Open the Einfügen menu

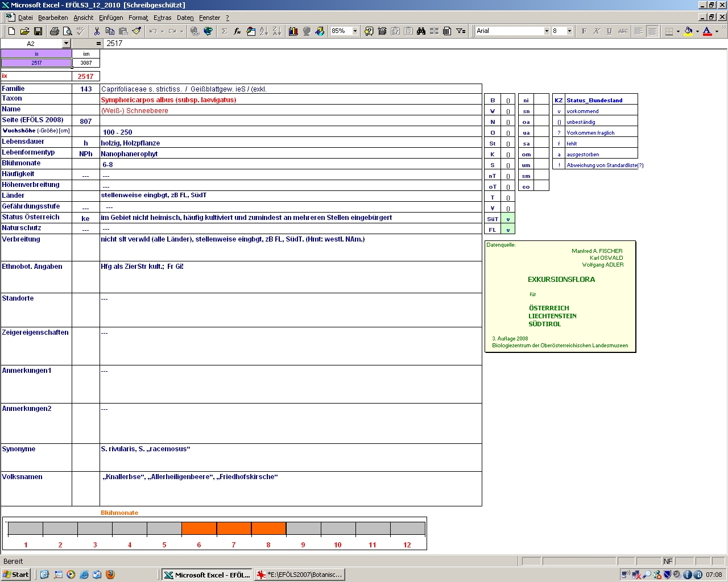tap(111, 18)
